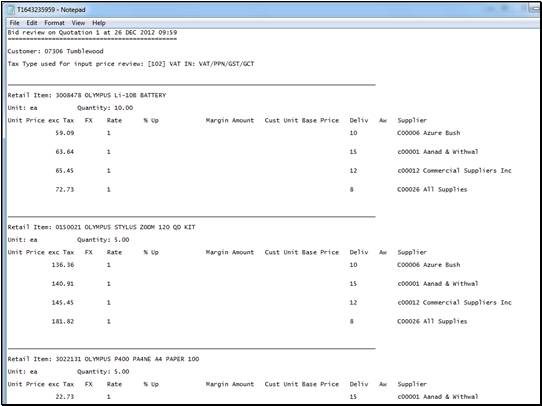This screenshot has height=406, width=542.
Task: Click delivery value 12 beside price 65.45
Action: [353, 171]
